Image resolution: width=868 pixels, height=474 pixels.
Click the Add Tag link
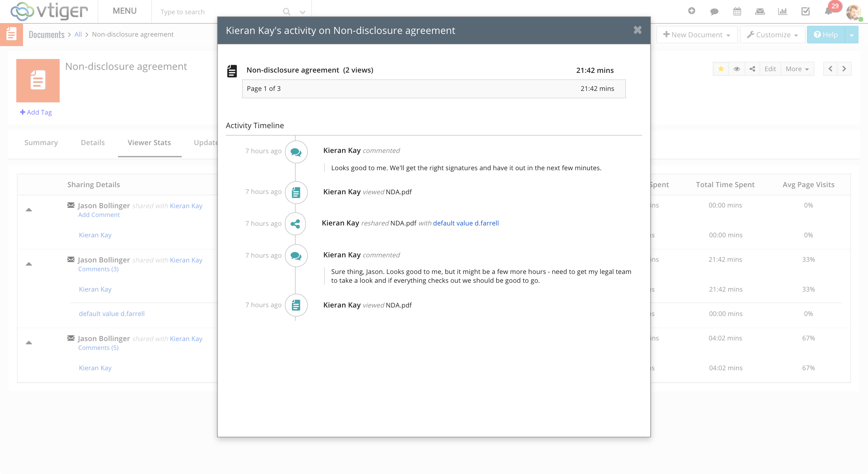point(36,112)
